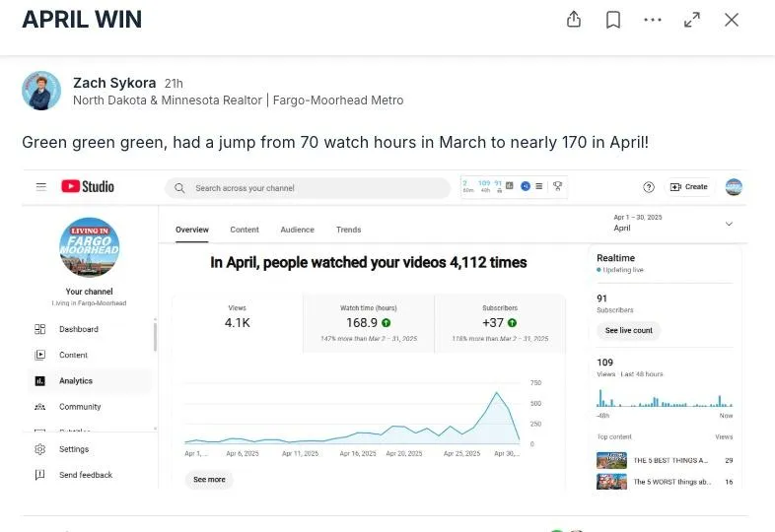Click the 'Apr 1 – 30, 2025' date text

638,218
